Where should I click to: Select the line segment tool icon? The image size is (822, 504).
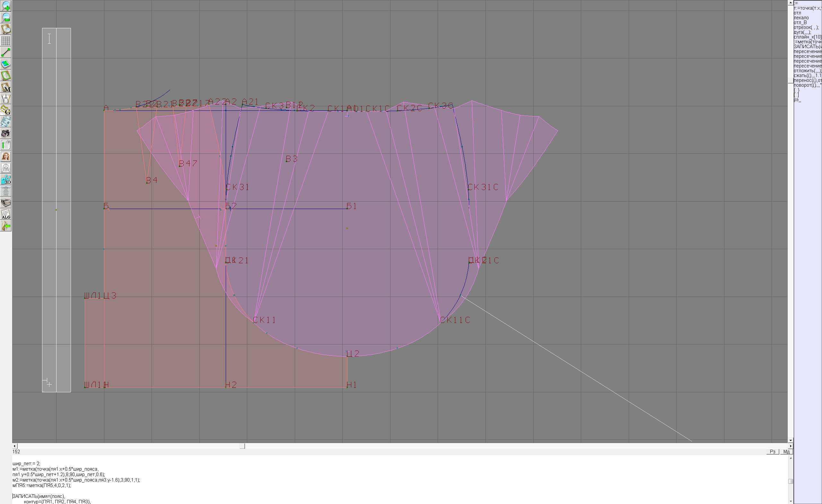point(6,52)
